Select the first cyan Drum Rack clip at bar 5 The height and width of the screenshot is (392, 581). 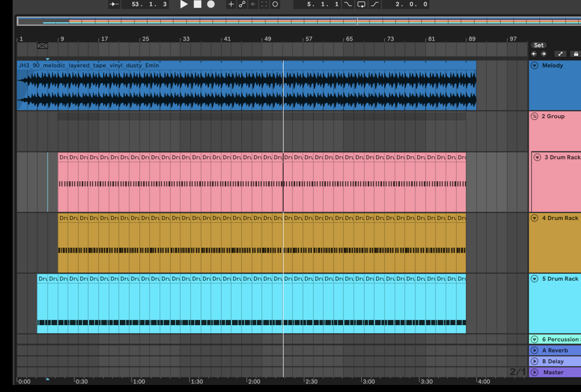(x=42, y=304)
